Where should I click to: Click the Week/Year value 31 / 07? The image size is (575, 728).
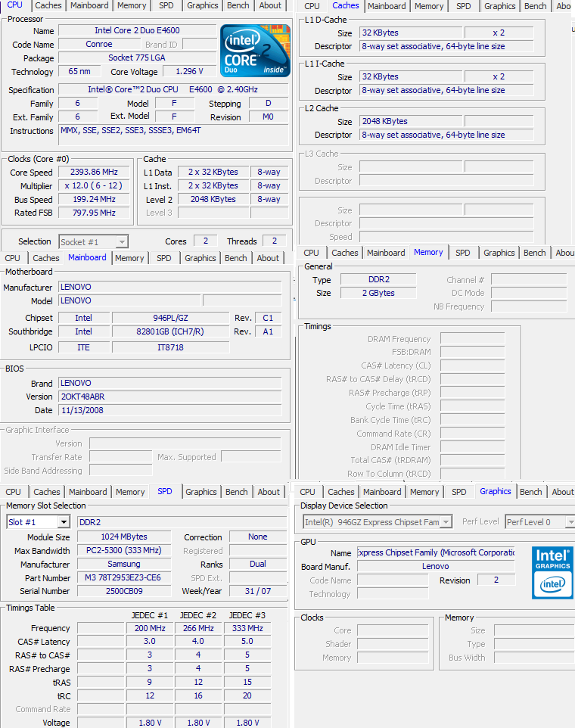[257, 591]
